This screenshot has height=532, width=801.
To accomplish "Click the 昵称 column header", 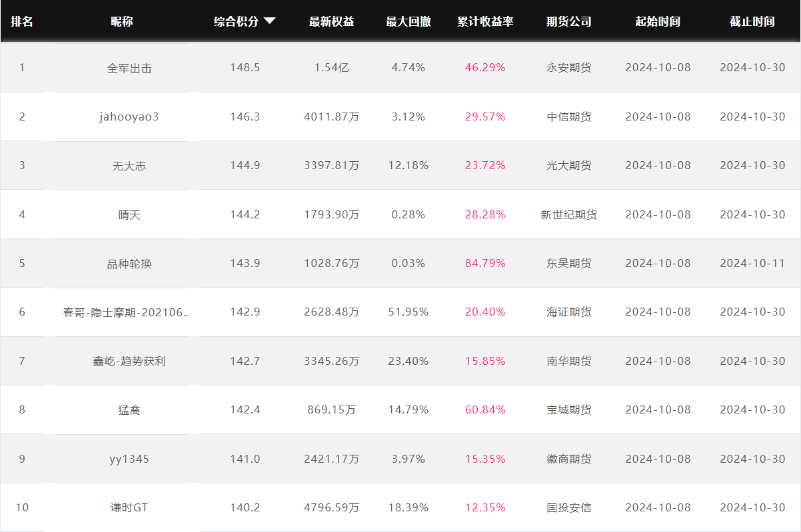I will (x=122, y=21).
